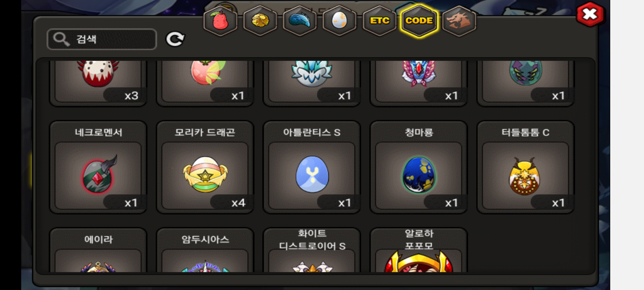The height and width of the screenshot is (290, 644).
Task: Select the 알로하 포포모 card
Action: click(x=419, y=250)
